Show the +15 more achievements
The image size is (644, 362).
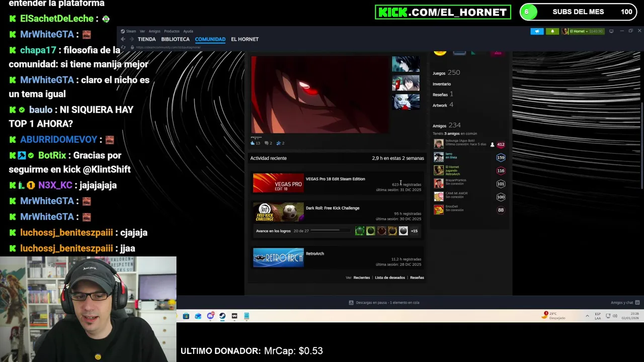414,231
